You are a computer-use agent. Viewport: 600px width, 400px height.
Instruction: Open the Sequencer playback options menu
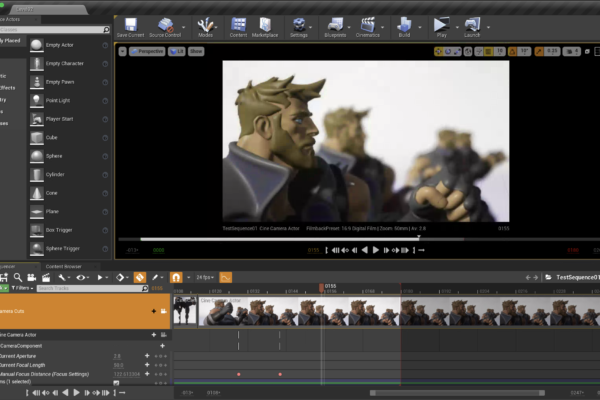[x=102, y=277]
